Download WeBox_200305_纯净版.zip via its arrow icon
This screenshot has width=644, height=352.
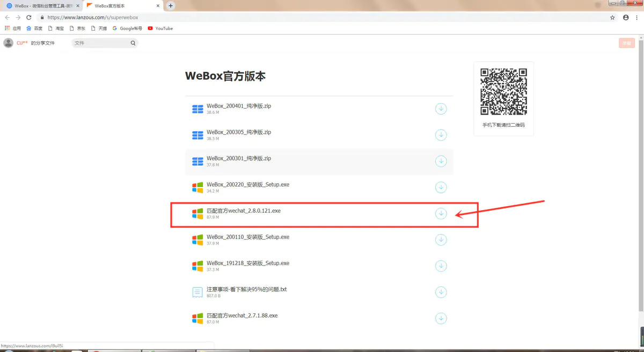(441, 135)
